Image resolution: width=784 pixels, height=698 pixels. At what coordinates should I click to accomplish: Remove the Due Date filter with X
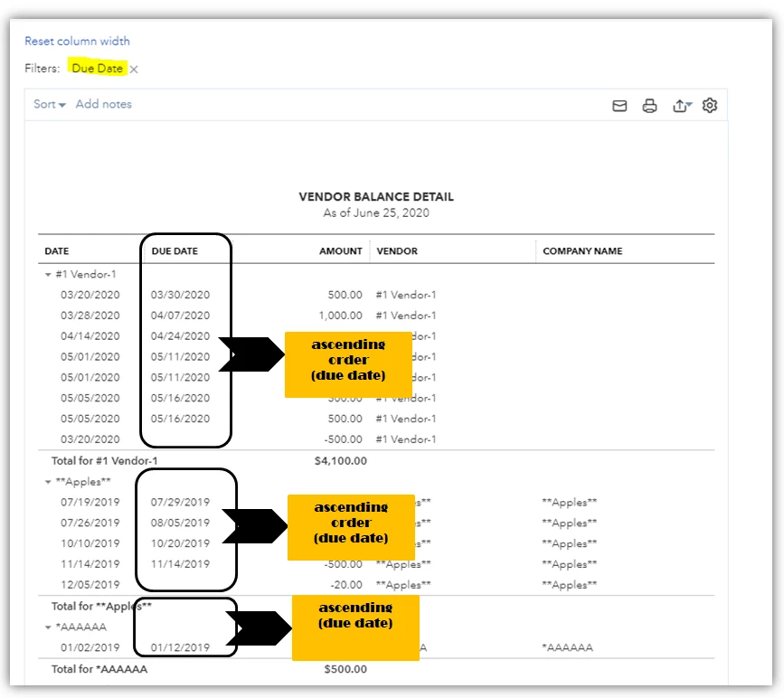click(x=134, y=69)
